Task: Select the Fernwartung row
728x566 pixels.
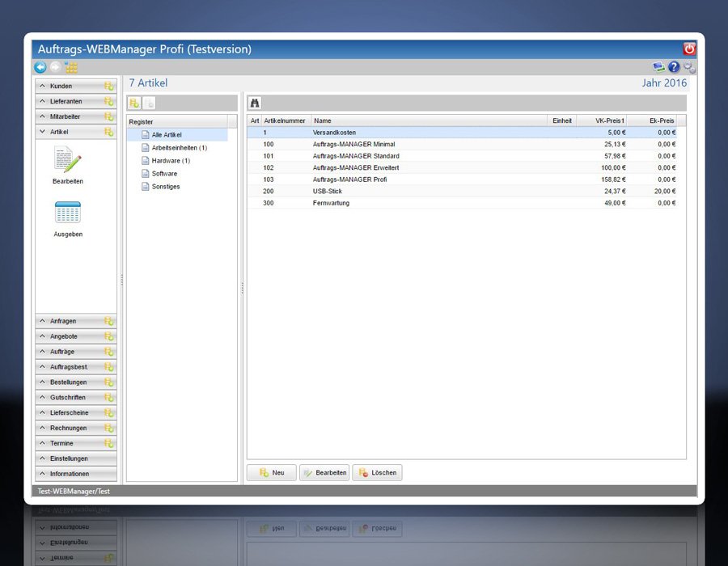Action: tap(462, 203)
